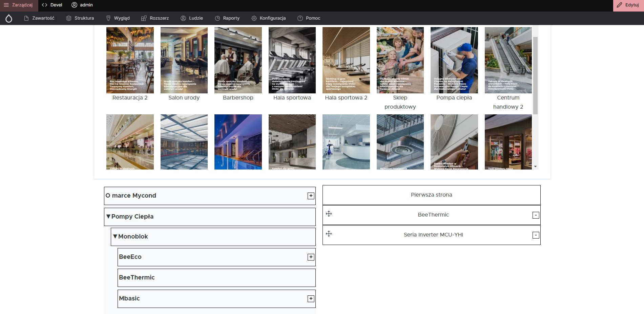Image resolution: width=644 pixels, height=314 pixels.
Task: Collapse the Pompy Ciepła tree section
Action: coord(108,217)
